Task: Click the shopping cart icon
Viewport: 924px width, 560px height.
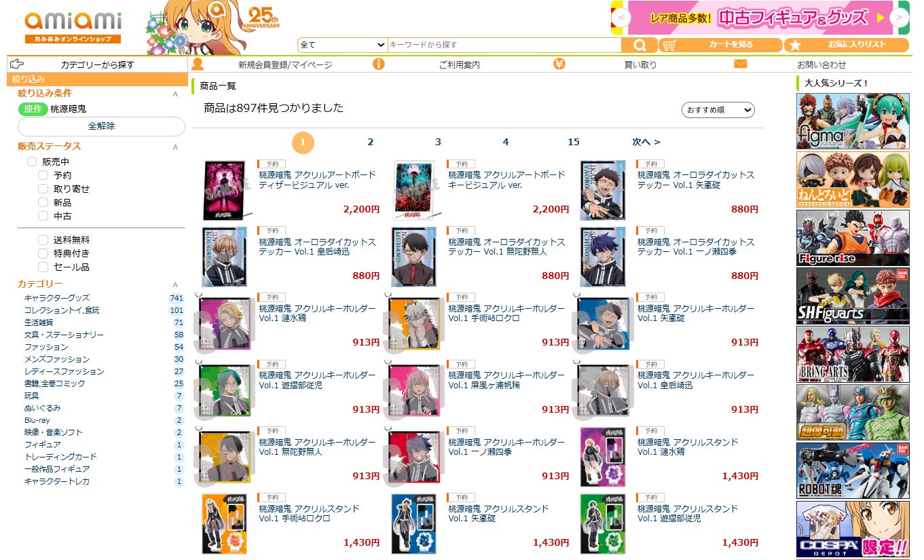Action: tap(669, 45)
